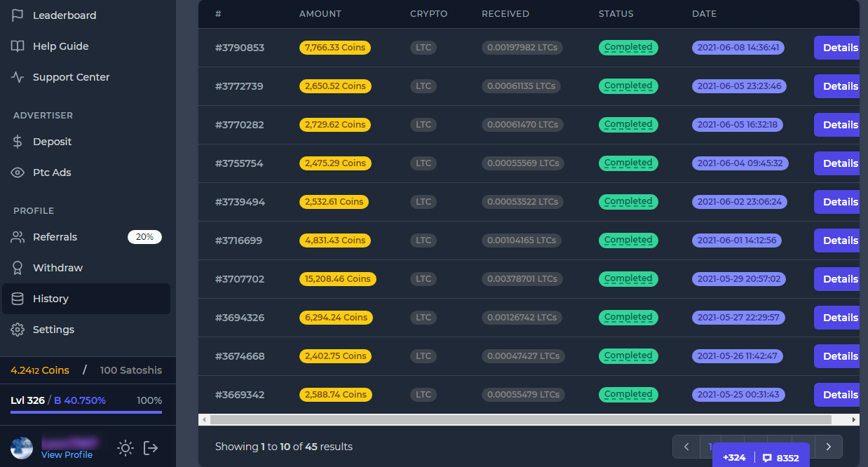This screenshot has width=868, height=467.
Task: Click View Profile link
Action: point(67,454)
